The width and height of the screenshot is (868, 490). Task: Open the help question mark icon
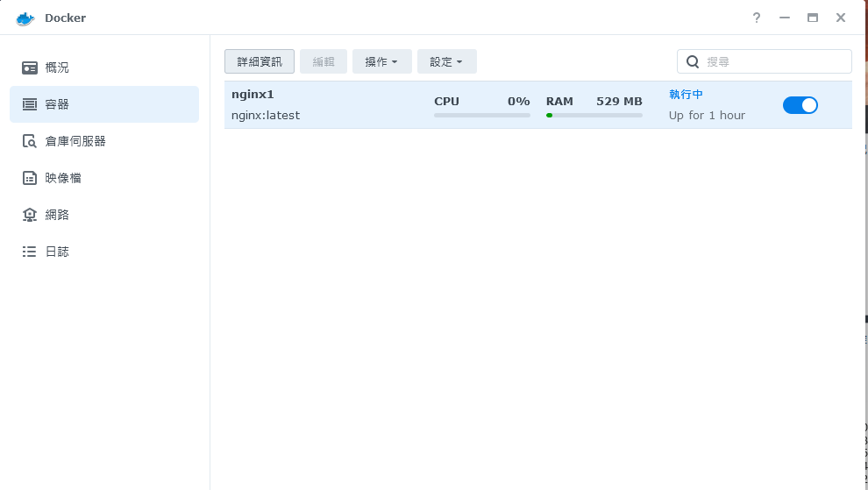(x=756, y=18)
